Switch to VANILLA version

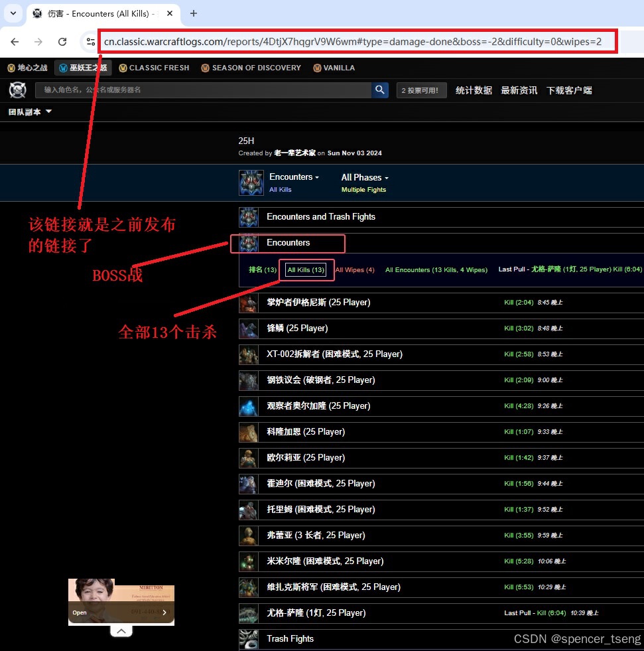coord(334,68)
